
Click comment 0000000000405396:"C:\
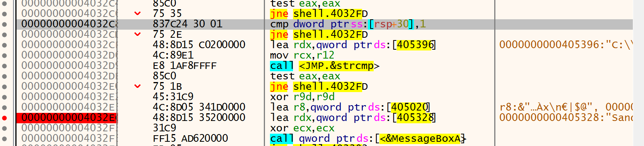(566, 45)
